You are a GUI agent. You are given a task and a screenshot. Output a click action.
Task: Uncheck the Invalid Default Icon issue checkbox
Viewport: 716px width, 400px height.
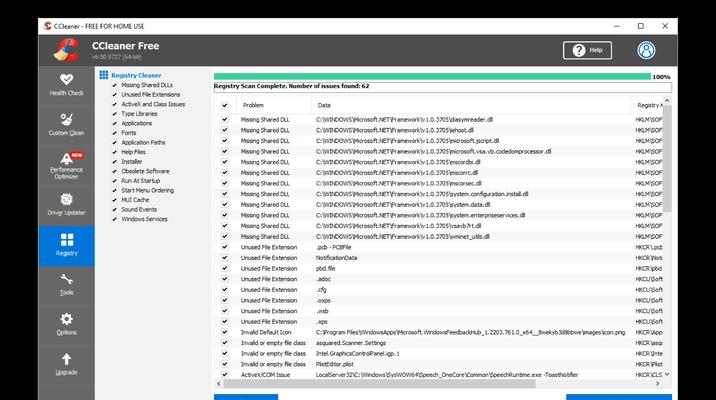coord(225,332)
